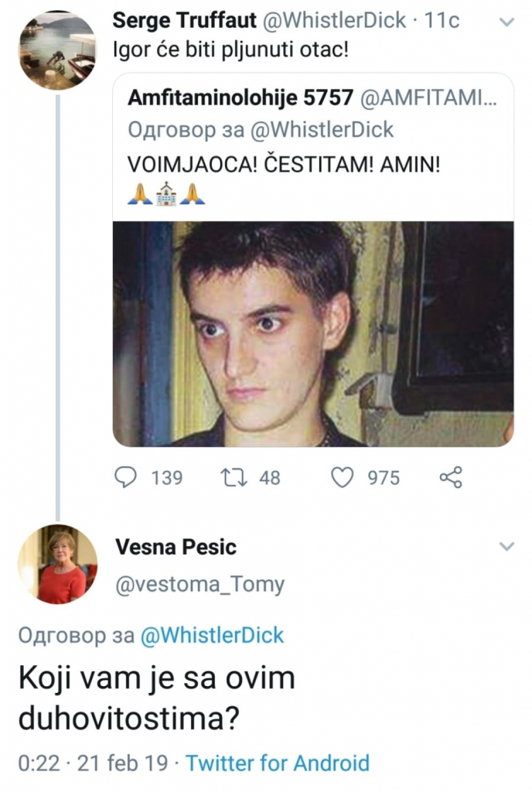Open Vesna Pesic's profile picture
The height and width of the screenshot is (792, 532).
pos(56,564)
